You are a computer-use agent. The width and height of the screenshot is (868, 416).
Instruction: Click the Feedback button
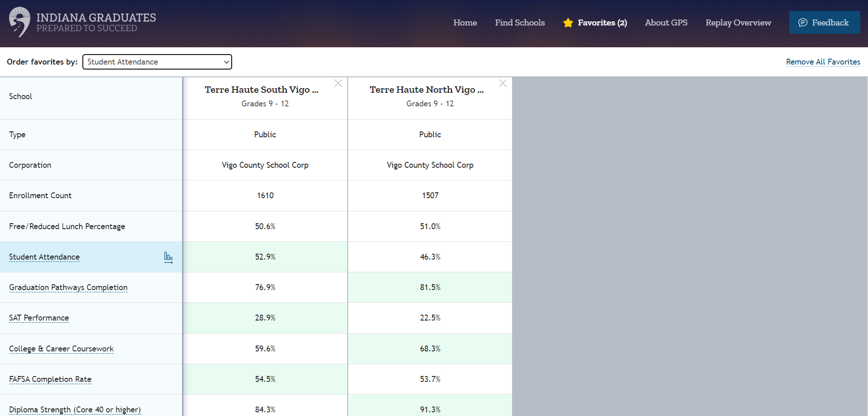(824, 22)
